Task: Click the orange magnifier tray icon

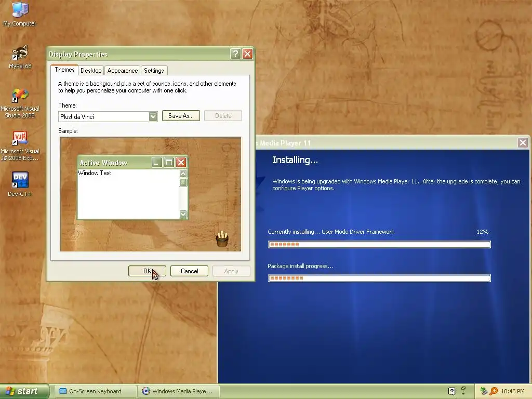Action: click(x=494, y=391)
